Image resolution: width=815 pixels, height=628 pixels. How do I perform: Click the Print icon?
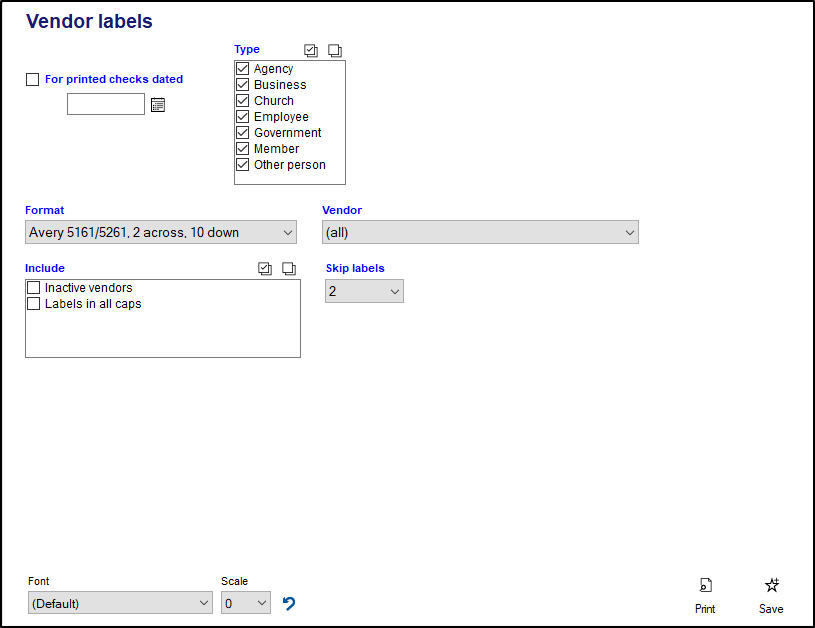[705, 586]
